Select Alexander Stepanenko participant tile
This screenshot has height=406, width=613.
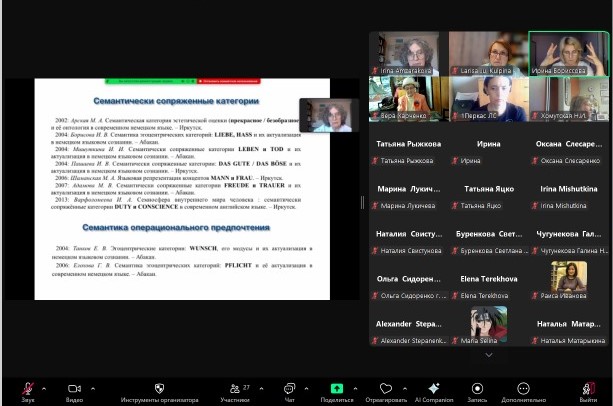coord(409,324)
